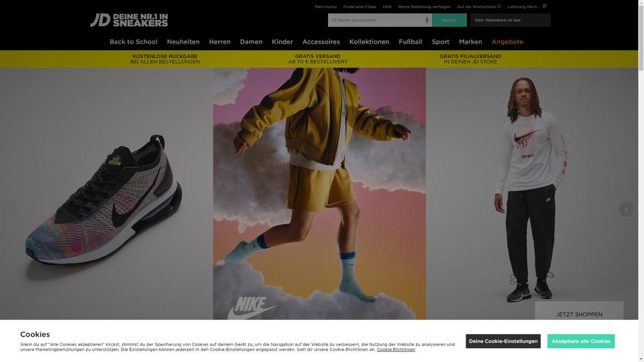The image size is (644, 362).
Task: Open Mein Konto link
Action: point(326,7)
